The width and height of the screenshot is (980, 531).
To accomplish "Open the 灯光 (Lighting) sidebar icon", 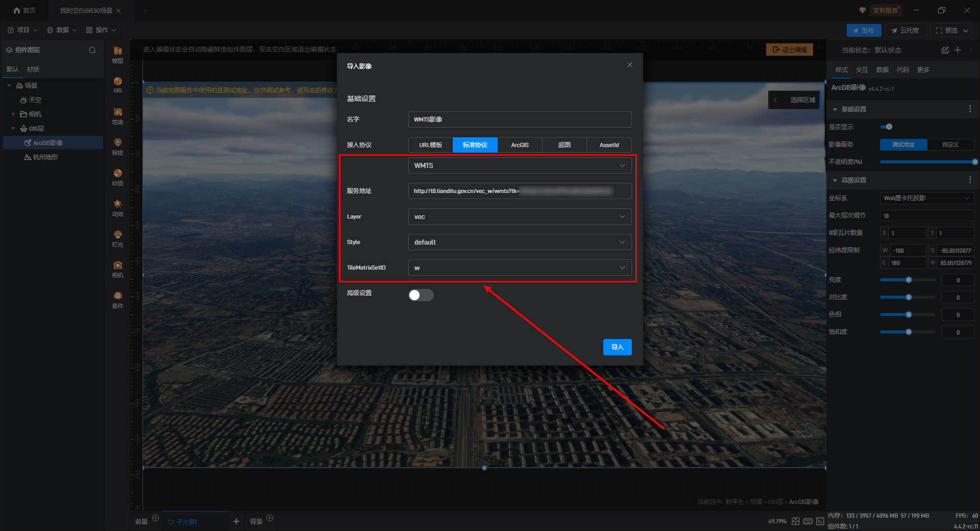I will (117, 238).
